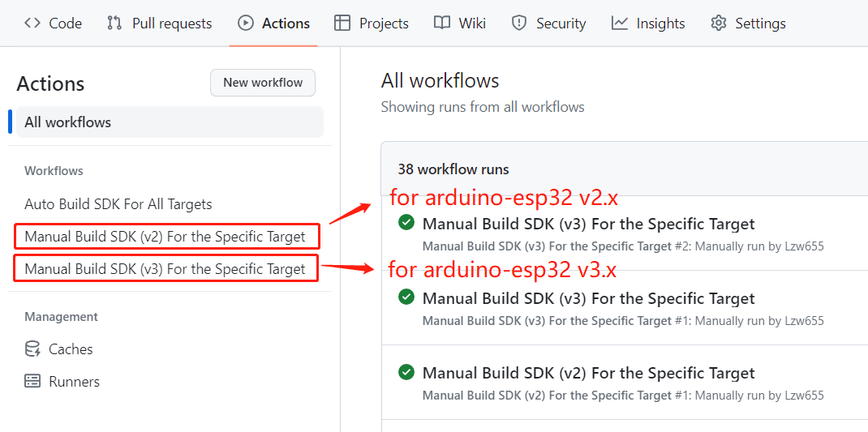Click the Settings gear icon

[719, 24]
